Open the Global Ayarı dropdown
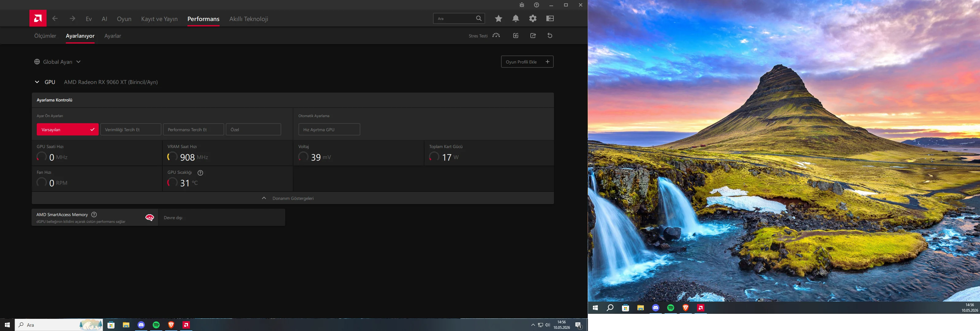Image resolution: width=980 pixels, height=331 pixels. pyautogui.click(x=58, y=62)
